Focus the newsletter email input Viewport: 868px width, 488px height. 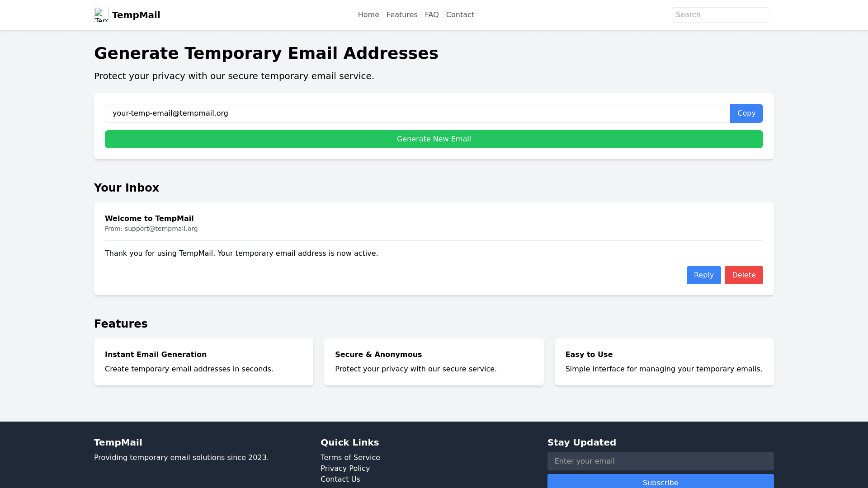(x=660, y=461)
